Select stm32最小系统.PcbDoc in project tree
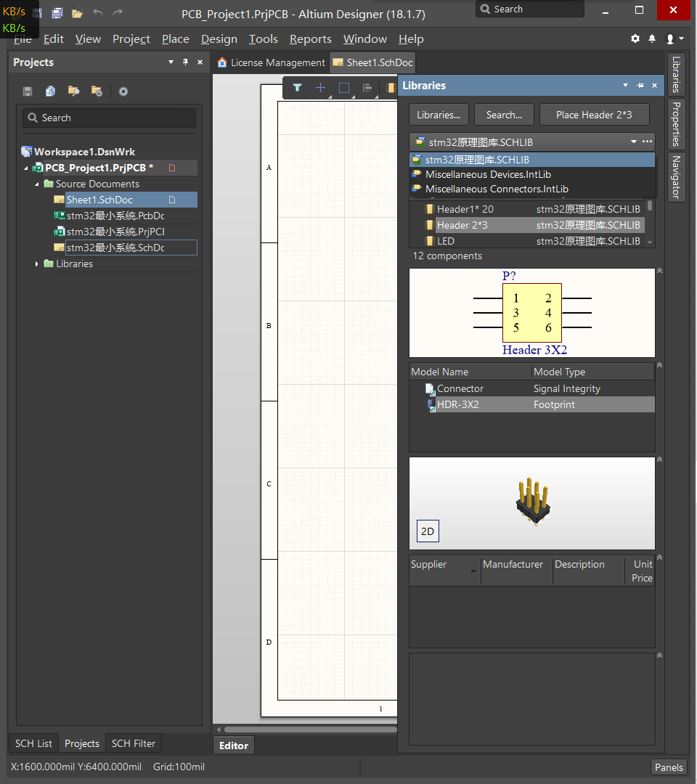The image size is (697, 784). tap(115, 216)
